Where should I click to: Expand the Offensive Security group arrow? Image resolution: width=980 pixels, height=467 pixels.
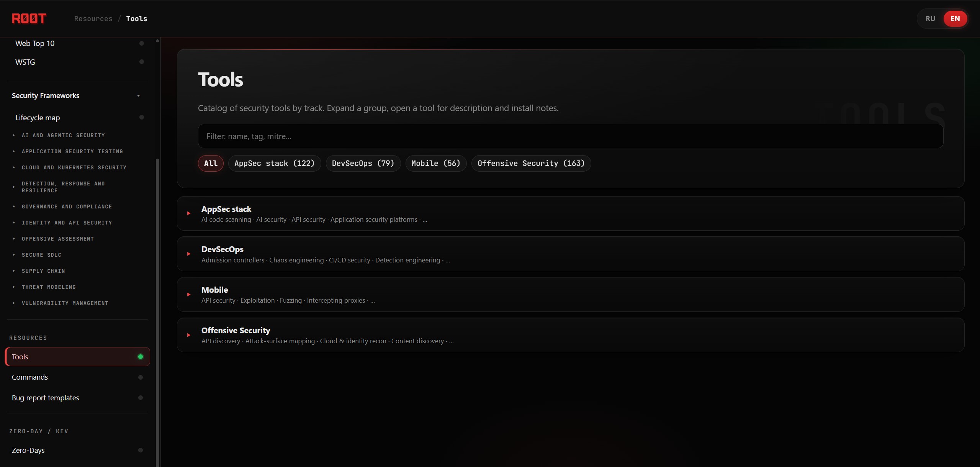[189, 335]
